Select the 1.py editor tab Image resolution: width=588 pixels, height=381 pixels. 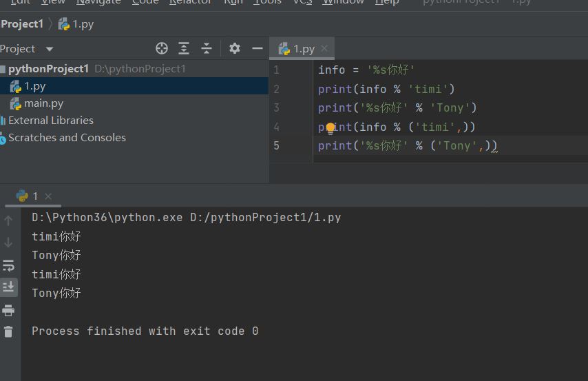point(302,48)
